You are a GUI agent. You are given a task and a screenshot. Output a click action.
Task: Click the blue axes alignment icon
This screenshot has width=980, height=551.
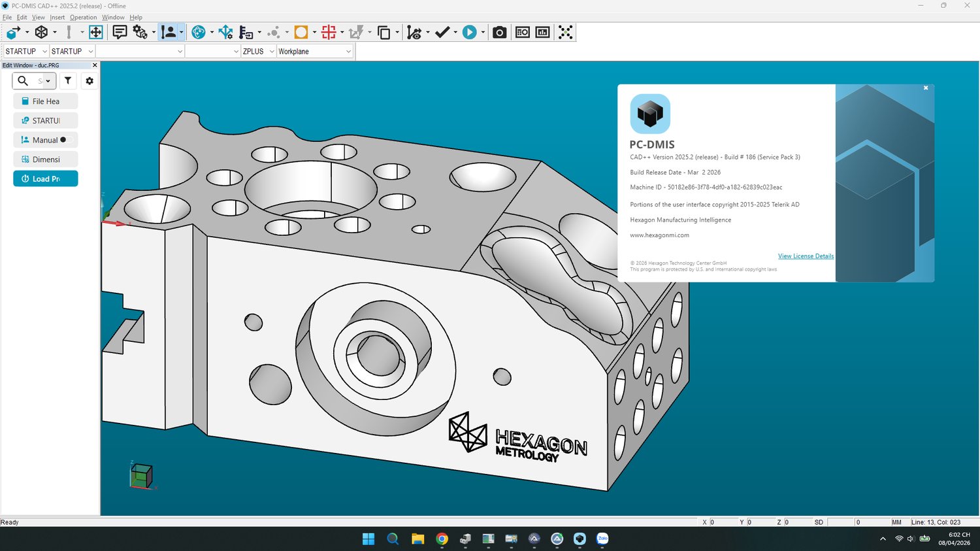226,32
